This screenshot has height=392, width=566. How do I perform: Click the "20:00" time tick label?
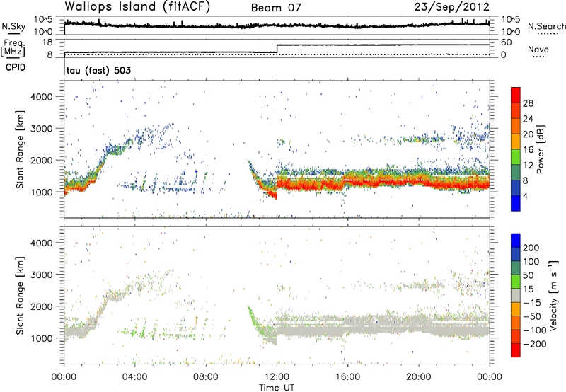419,377
